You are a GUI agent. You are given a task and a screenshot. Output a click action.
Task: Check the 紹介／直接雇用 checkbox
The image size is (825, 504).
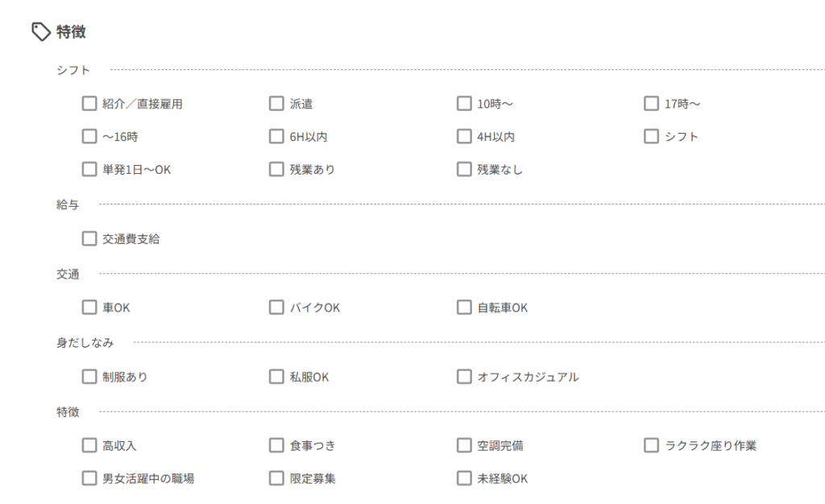point(89,103)
